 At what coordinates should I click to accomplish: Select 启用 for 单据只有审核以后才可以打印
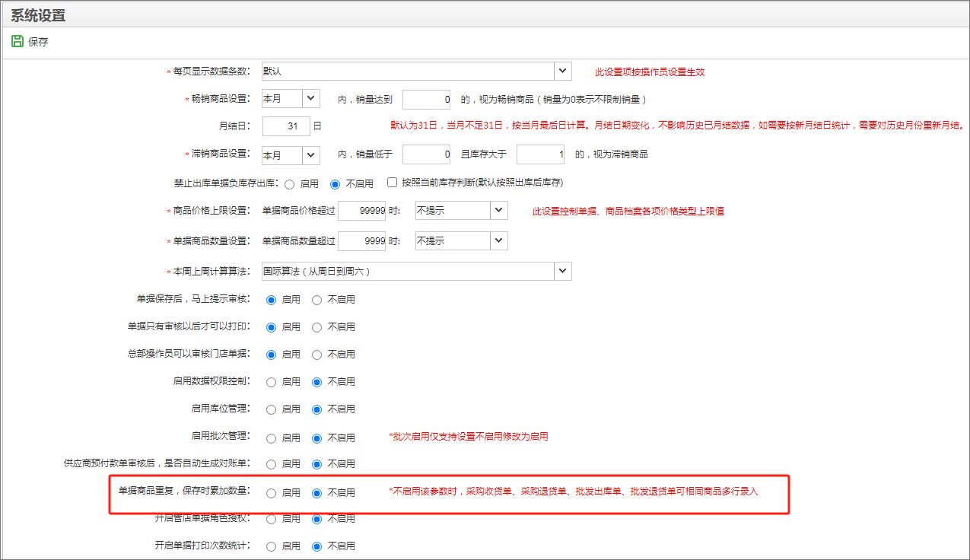tap(271, 327)
